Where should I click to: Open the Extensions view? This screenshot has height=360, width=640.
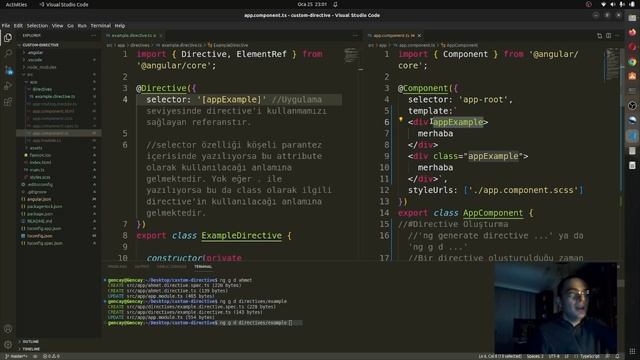8,102
